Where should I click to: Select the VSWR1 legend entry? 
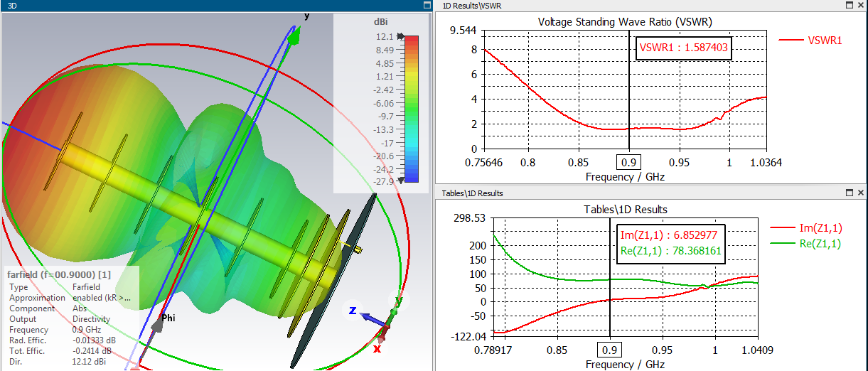(810, 41)
